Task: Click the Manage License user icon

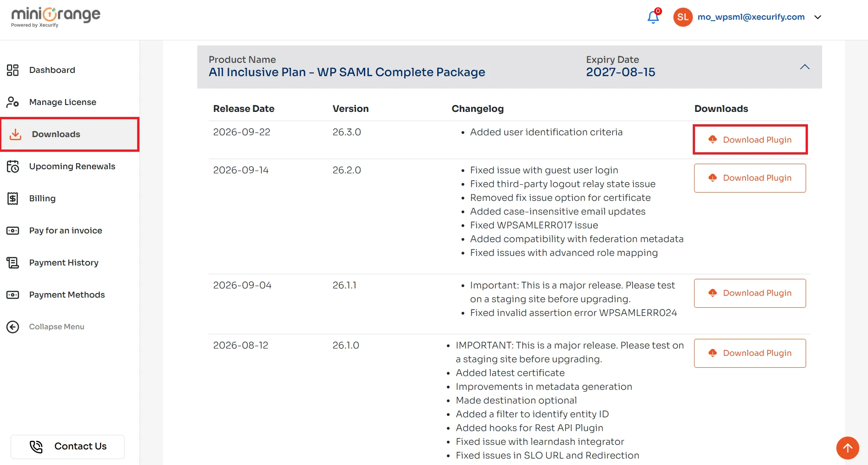Action: coord(13,102)
